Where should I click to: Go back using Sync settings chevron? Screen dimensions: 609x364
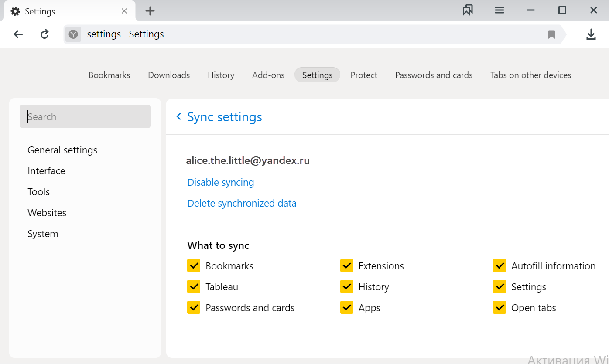[x=178, y=116]
